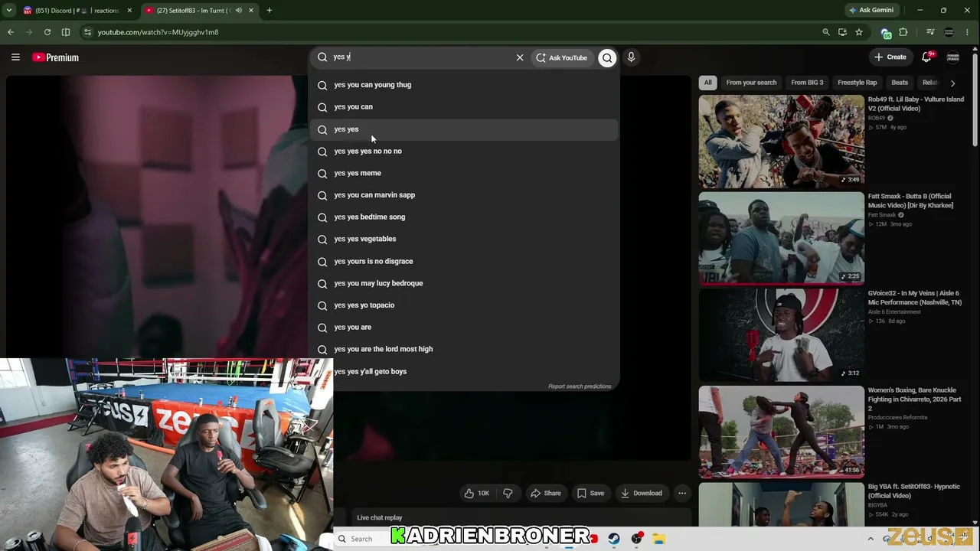Reload the current page
The image size is (980, 551).
tap(47, 32)
